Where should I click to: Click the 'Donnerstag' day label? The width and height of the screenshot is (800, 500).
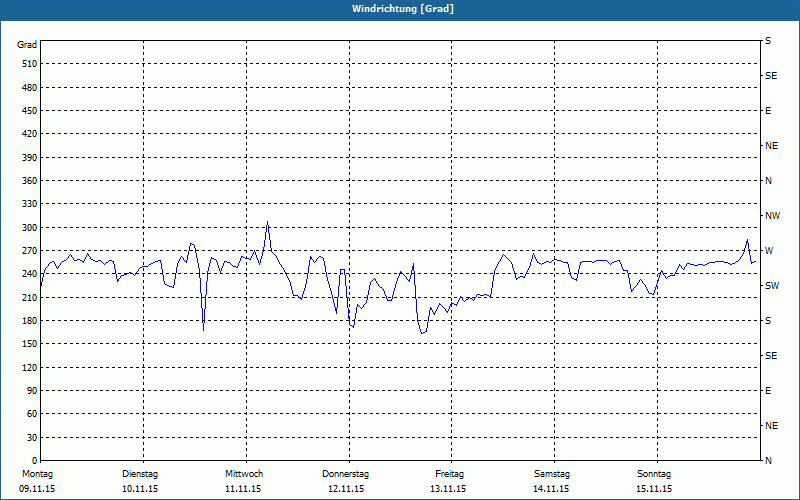pyautogui.click(x=345, y=474)
